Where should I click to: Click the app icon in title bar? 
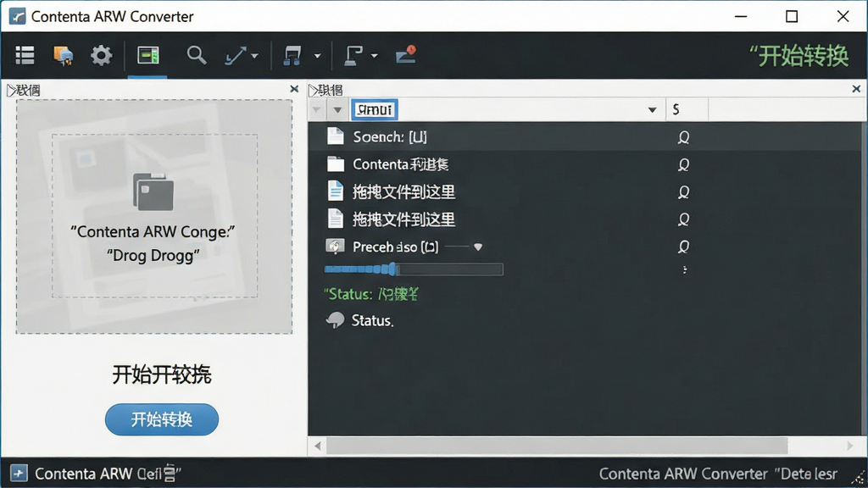click(x=18, y=16)
